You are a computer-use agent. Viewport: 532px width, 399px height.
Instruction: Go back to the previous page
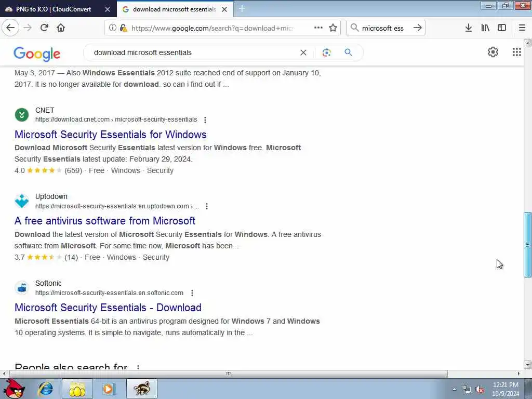click(x=10, y=28)
